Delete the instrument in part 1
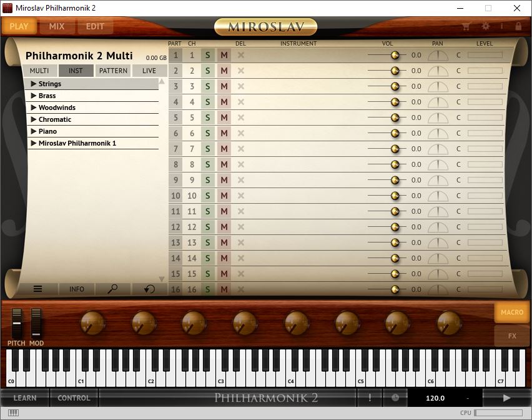532x420 pixels. tap(241, 55)
